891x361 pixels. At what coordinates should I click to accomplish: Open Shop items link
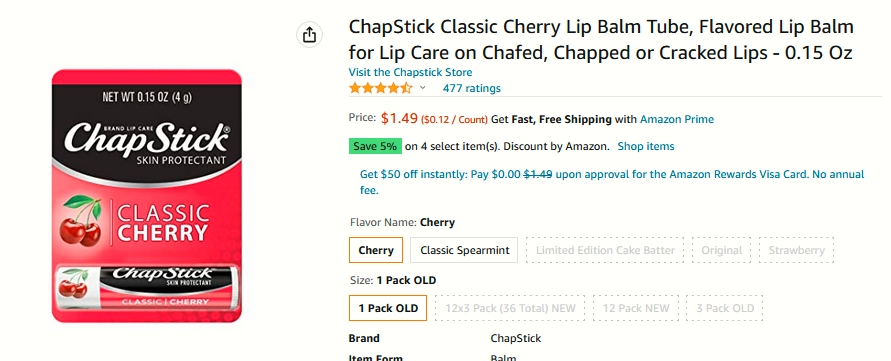click(x=646, y=146)
